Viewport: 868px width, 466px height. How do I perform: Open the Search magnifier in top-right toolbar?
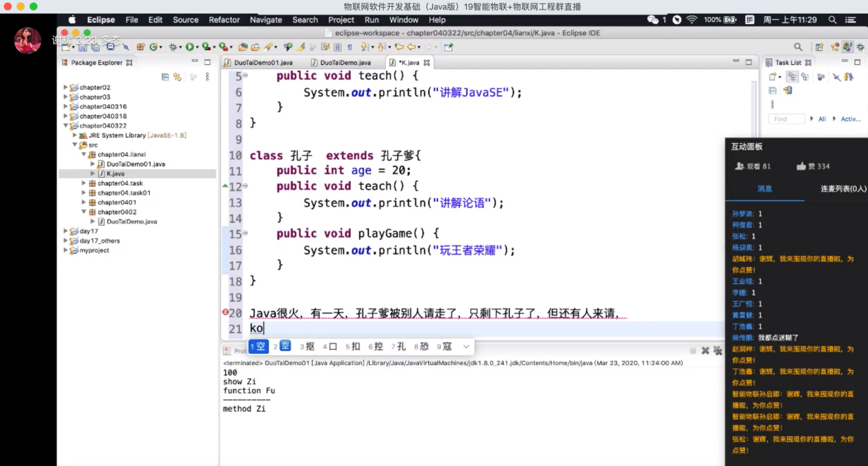click(x=797, y=47)
